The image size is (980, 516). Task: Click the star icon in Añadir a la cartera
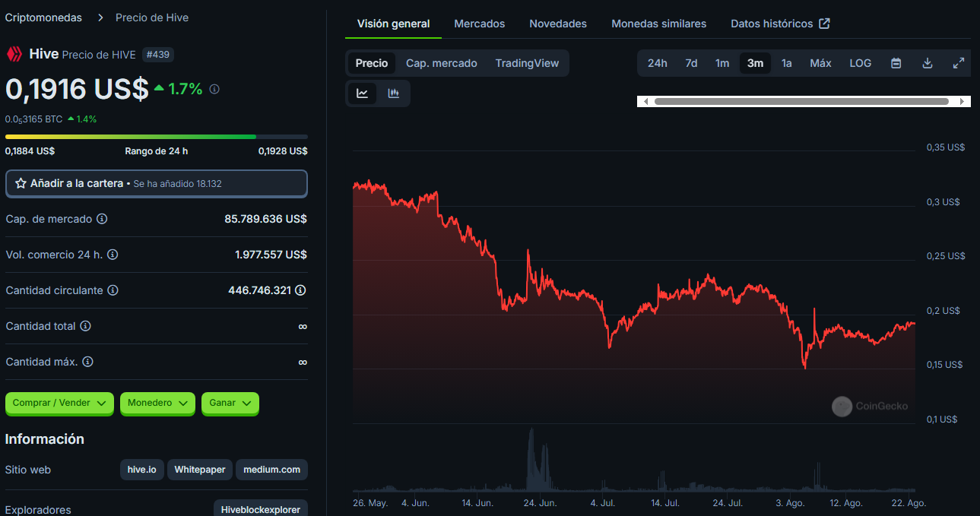(x=21, y=183)
